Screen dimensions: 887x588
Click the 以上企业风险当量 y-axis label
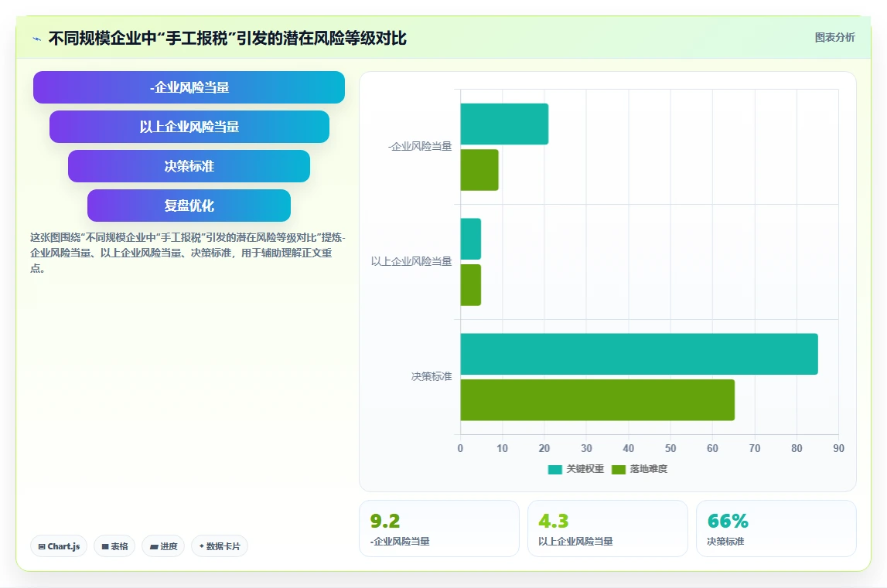click(411, 261)
